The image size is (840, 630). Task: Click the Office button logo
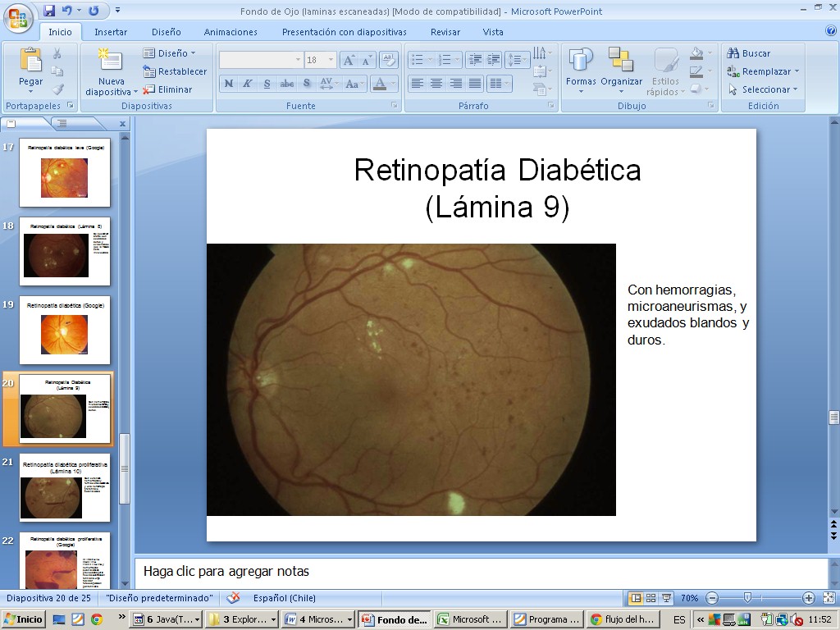18,16
